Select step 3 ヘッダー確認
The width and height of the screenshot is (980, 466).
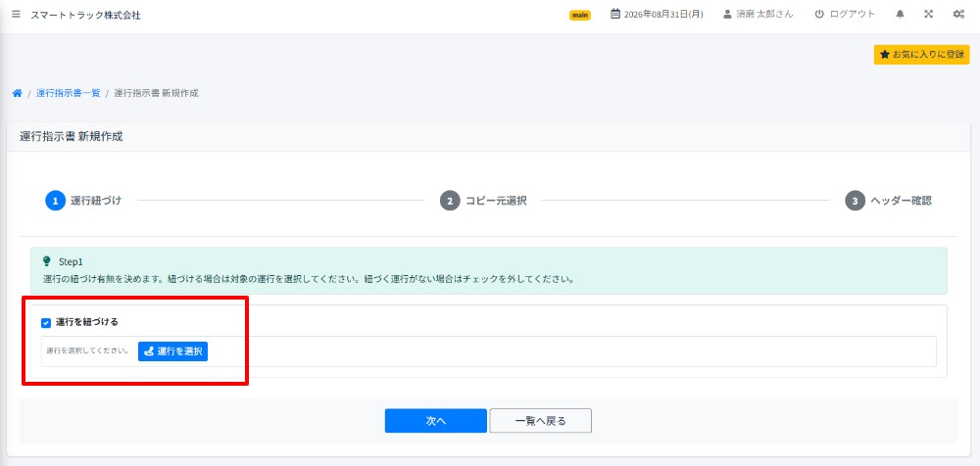[889, 201]
